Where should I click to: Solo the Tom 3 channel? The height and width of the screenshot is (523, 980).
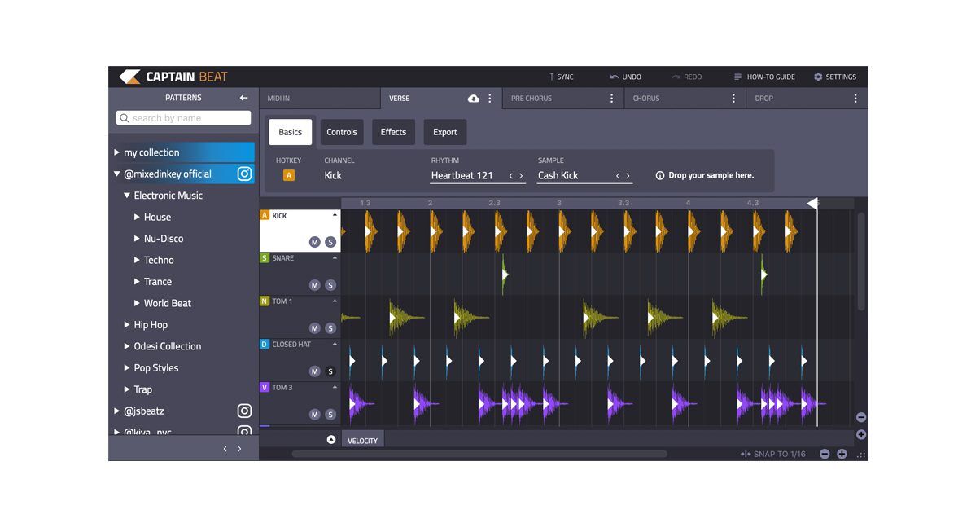[x=330, y=415]
